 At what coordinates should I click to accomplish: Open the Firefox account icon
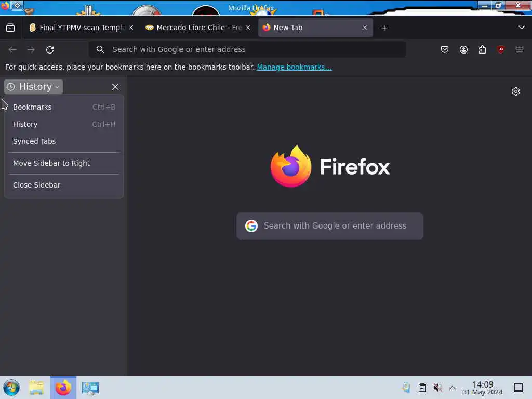click(463, 49)
